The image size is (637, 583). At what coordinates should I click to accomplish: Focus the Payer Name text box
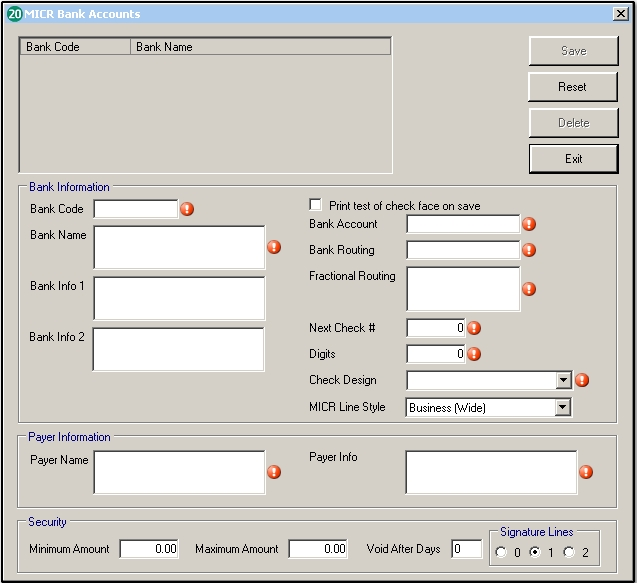(x=179, y=472)
